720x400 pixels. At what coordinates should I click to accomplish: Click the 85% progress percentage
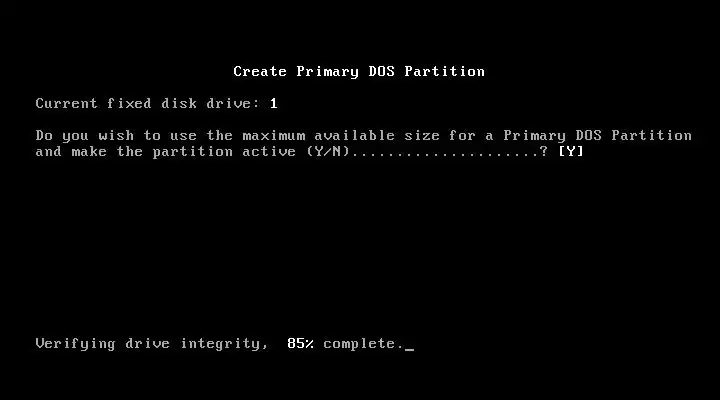pos(300,344)
